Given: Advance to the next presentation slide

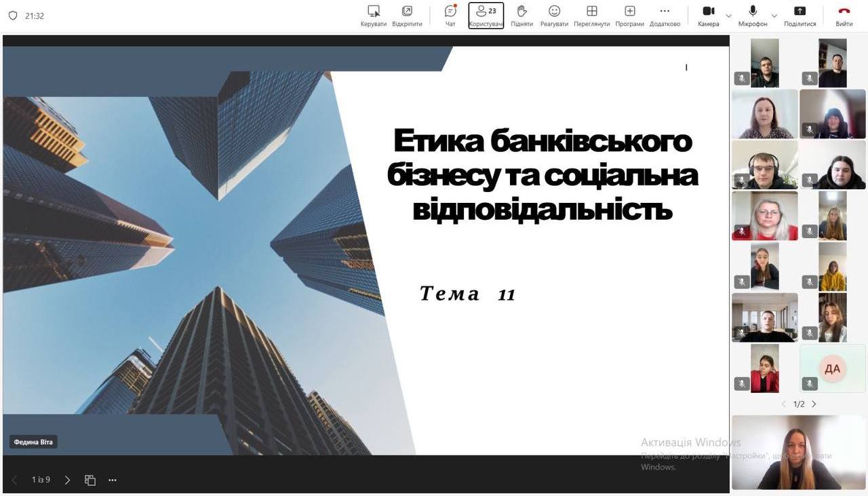Looking at the screenshot, I should 67,480.
